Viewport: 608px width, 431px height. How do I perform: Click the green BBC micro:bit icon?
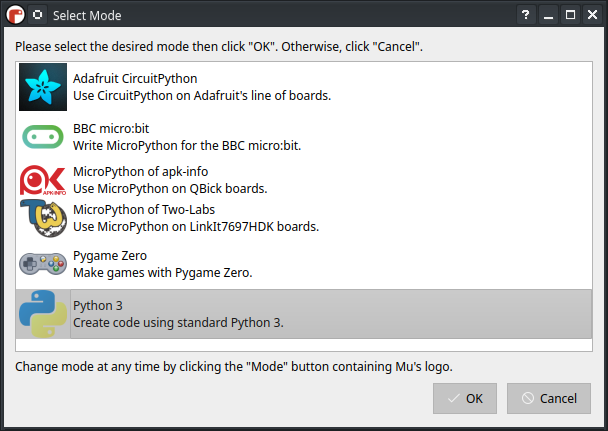[43, 137]
